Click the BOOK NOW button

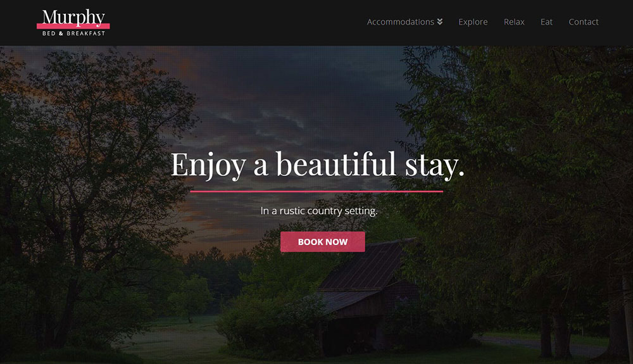(323, 242)
